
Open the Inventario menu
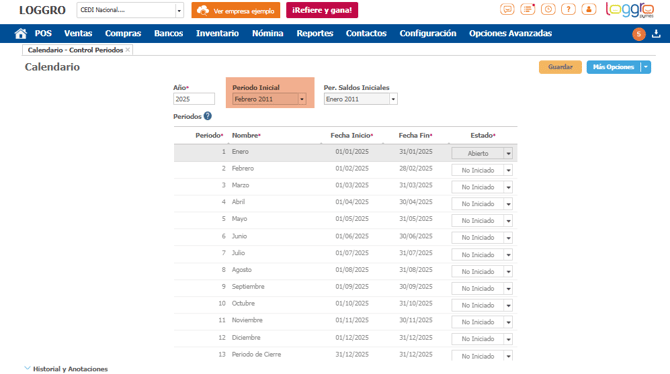[x=217, y=33]
